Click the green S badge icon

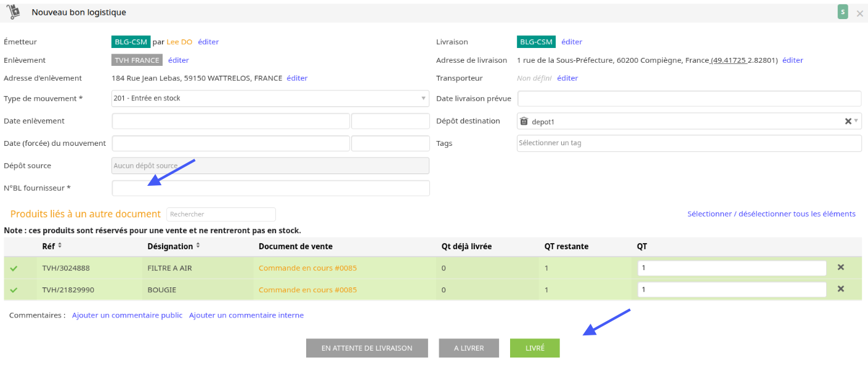(x=842, y=12)
